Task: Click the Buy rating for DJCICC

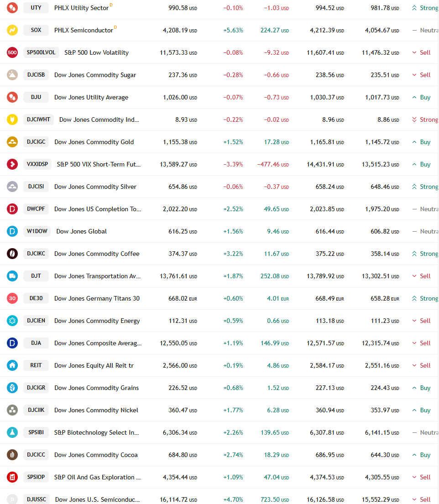Action: coord(421,455)
